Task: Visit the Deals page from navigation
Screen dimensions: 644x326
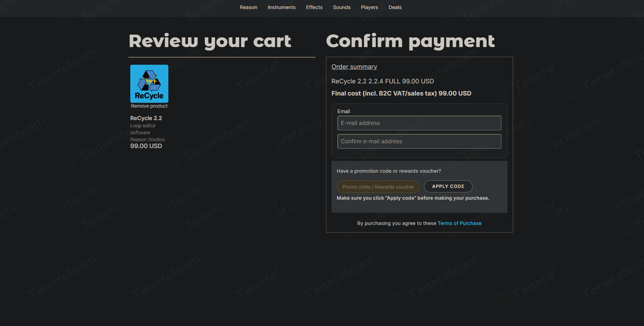Action: [395, 7]
